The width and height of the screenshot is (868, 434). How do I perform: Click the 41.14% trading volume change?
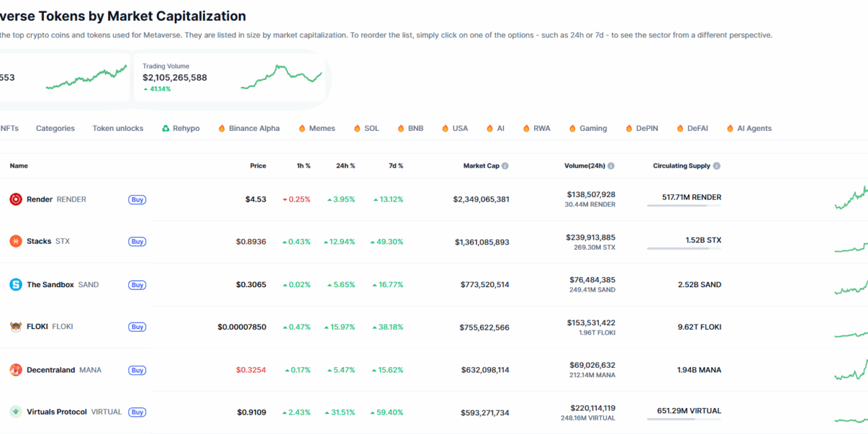157,89
